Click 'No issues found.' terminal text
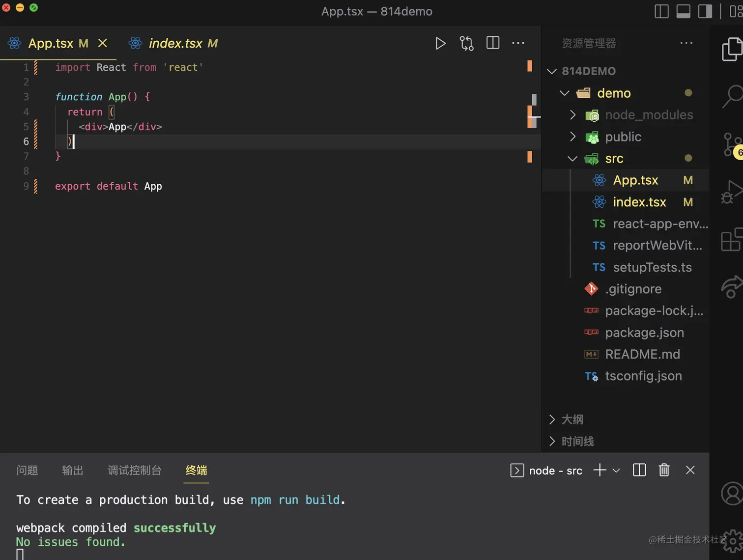Viewport: 743px width, 560px height. tap(71, 542)
